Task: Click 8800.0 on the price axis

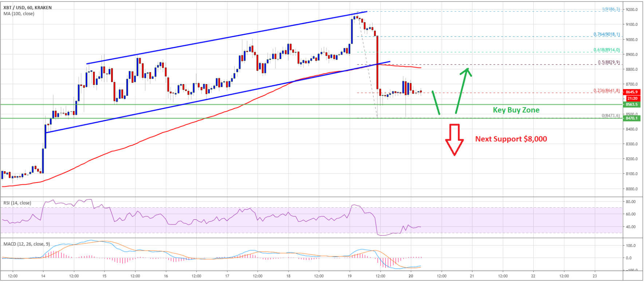Action: pos(632,69)
